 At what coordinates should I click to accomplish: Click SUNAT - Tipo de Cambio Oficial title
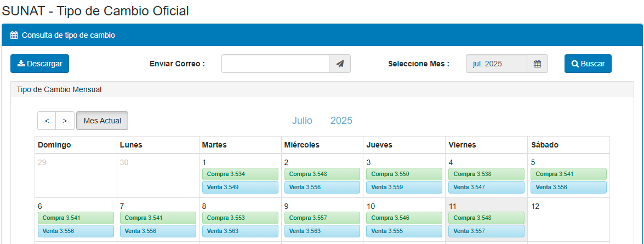coord(95,11)
